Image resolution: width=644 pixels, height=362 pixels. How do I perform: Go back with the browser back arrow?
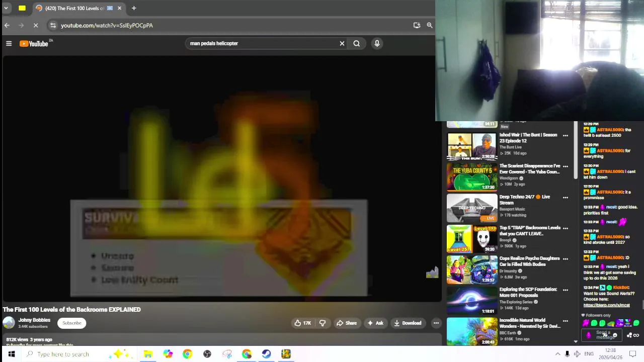click(7, 25)
